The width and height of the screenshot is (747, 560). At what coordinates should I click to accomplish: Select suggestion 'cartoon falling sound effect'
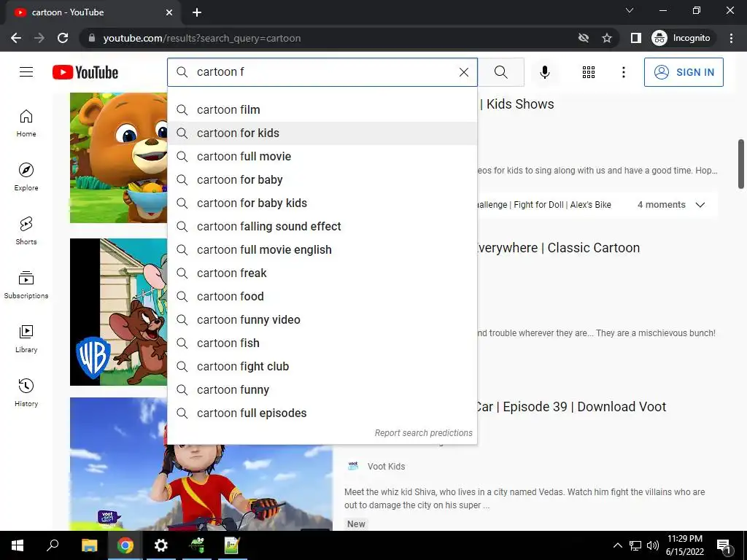click(322, 227)
